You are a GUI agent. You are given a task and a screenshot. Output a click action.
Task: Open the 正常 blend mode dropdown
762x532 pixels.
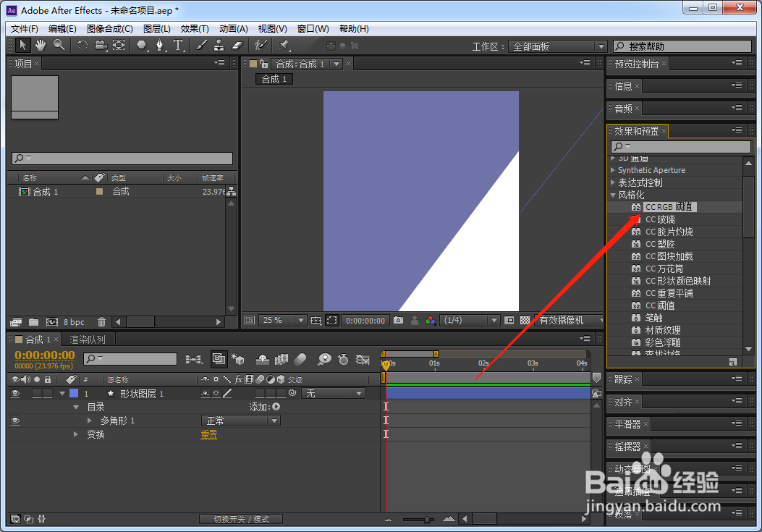tap(241, 421)
